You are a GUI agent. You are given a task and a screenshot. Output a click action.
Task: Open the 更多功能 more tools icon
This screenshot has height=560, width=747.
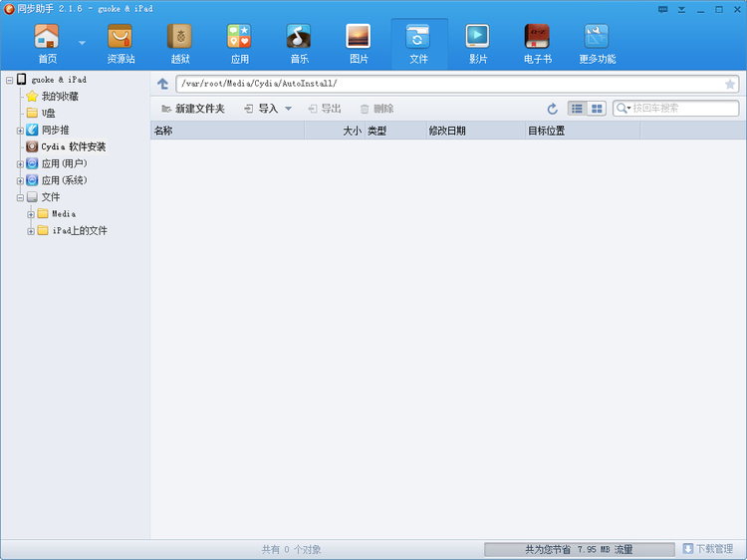coord(597,44)
